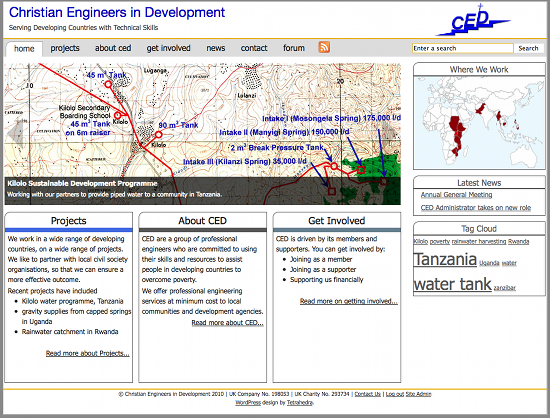Select the Kilolo tag
Screen dimensions: 550x418
coord(421,241)
